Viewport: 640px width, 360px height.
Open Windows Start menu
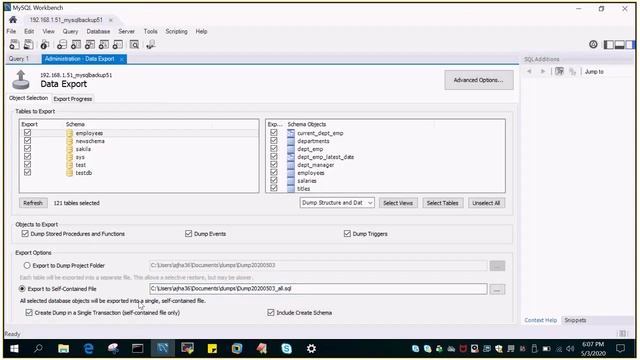pyautogui.click(x=14, y=349)
